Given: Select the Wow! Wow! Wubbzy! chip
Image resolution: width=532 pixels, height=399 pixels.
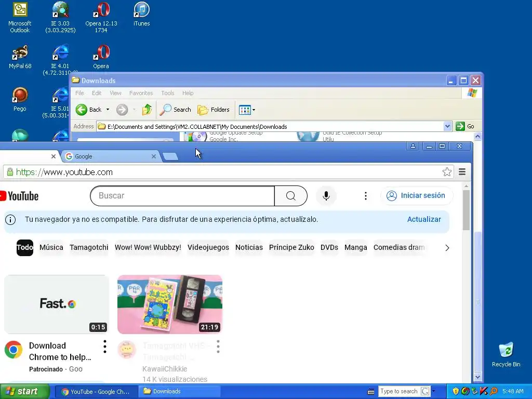Looking at the screenshot, I should point(148,247).
